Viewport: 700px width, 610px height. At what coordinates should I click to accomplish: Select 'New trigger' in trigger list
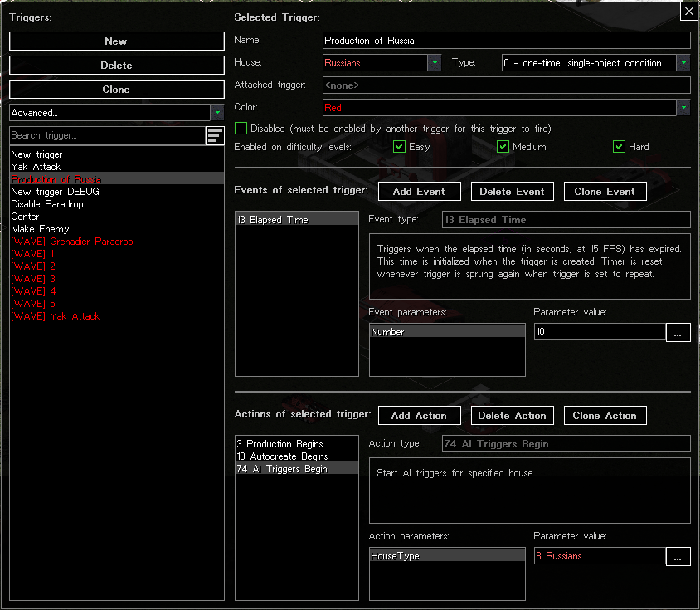pyautogui.click(x=116, y=154)
